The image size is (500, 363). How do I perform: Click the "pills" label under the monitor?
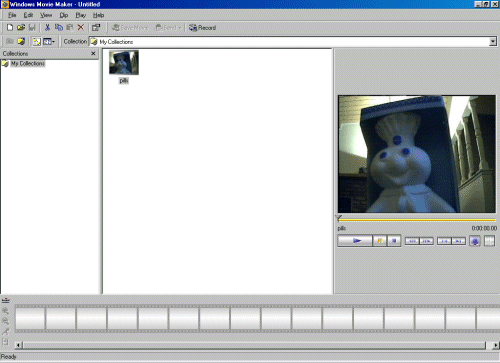point(342,228)
